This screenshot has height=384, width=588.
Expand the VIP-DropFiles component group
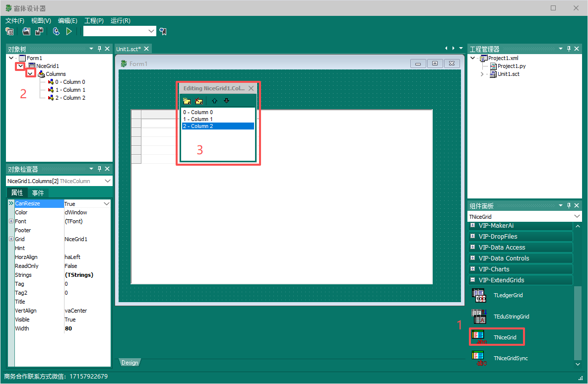coord(472,236)
